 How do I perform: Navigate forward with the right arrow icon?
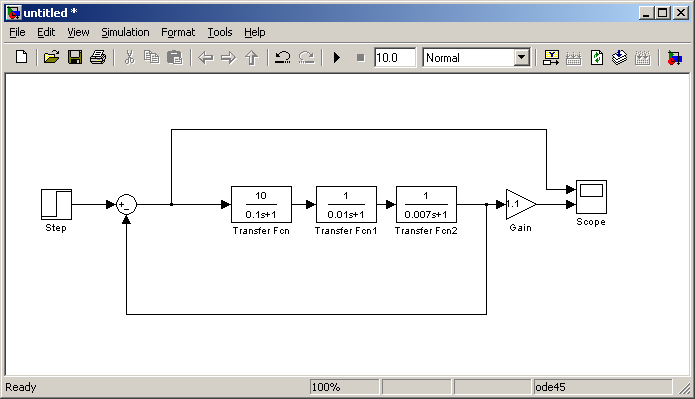click(x=228, y=58)
